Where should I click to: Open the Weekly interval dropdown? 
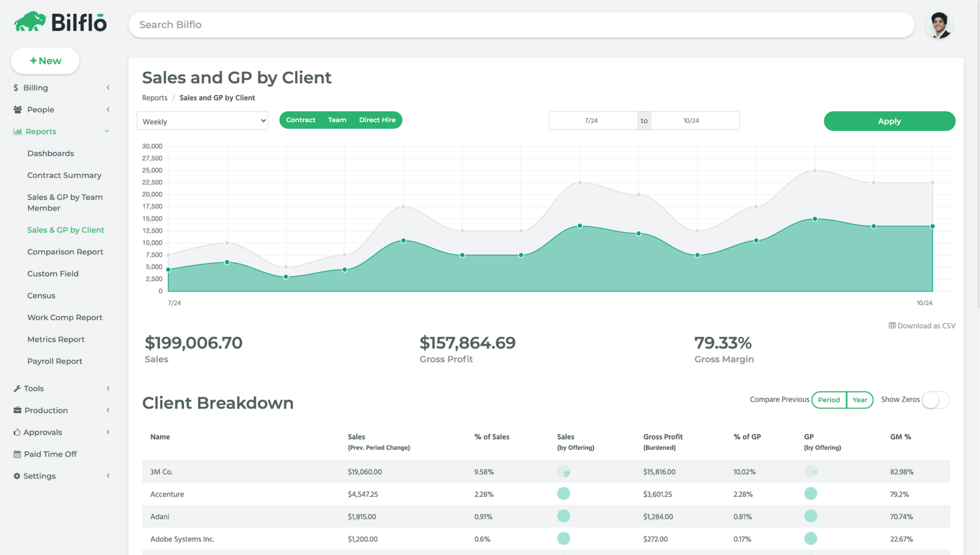coord(202,121)
